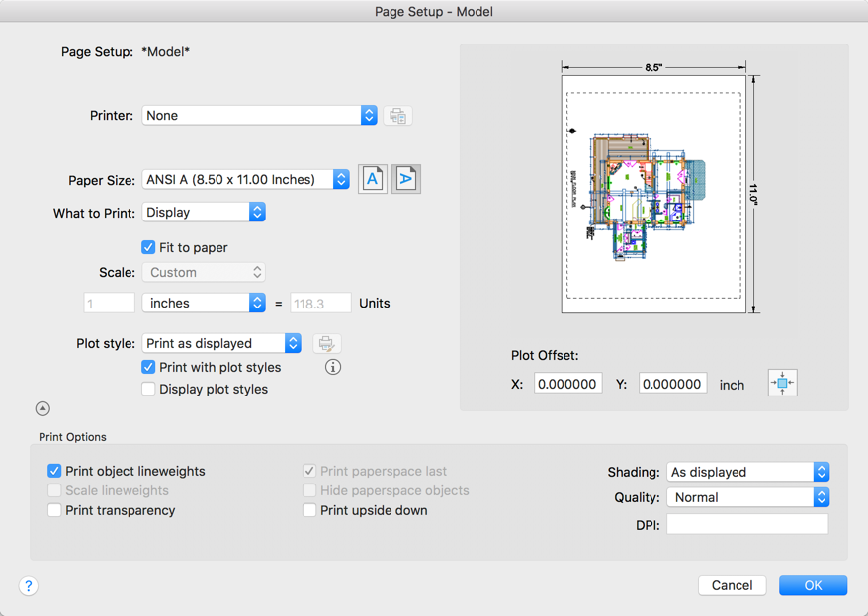Click the Cancel button
The width and height of the screenshot is (868, 616).
732,585
